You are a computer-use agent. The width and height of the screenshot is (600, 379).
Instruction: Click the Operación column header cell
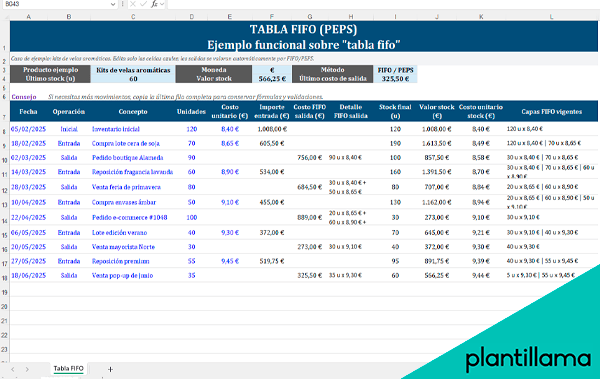(69, 111)
